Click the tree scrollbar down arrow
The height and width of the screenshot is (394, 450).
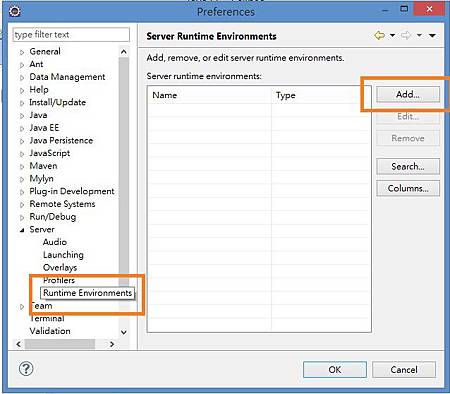pyautogui.click(x=124, y=332)
